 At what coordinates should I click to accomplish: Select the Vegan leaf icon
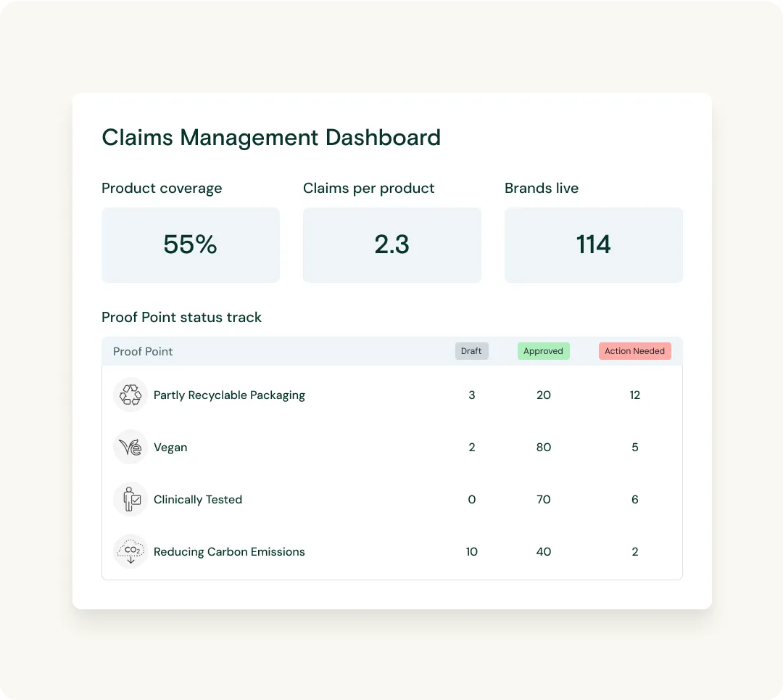point(130,447)
